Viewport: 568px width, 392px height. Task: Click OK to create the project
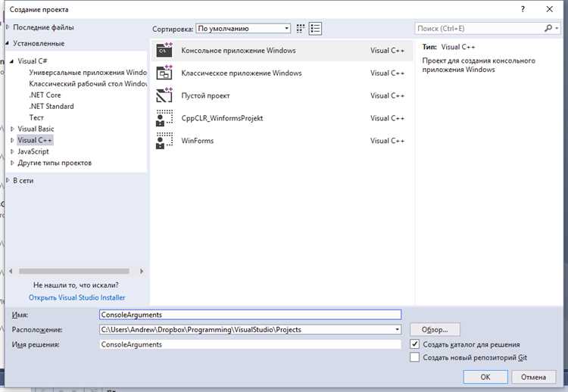click(x=485, y=377)
